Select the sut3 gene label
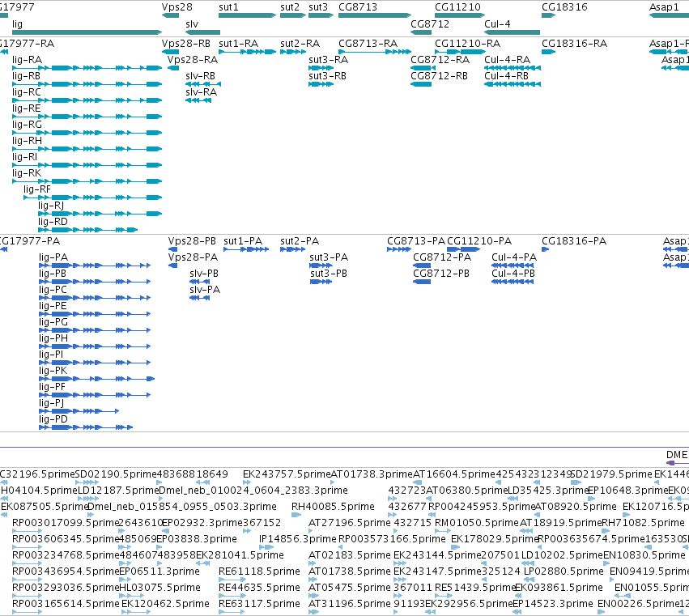 (318, 7)
